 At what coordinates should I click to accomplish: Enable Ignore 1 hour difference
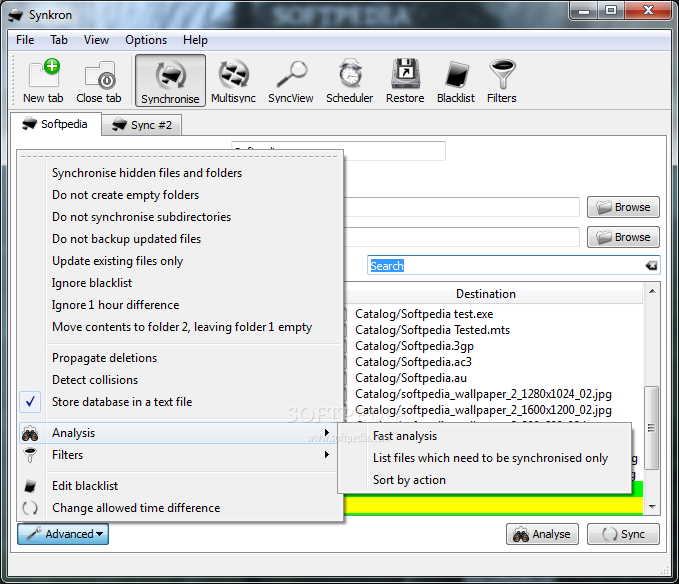[180, 305]
